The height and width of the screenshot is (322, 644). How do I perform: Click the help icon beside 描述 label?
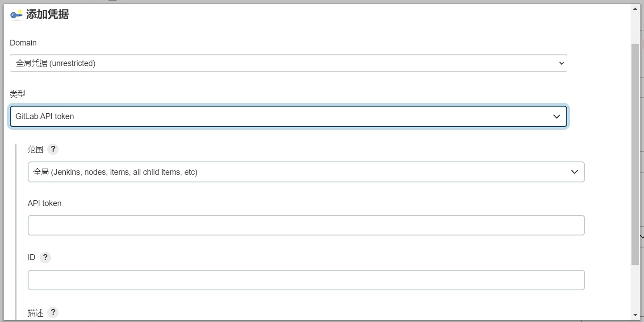point(53,312)
